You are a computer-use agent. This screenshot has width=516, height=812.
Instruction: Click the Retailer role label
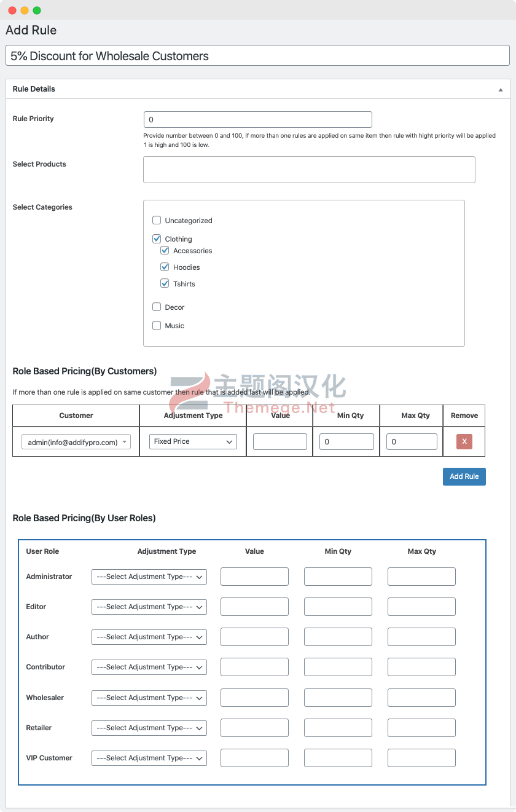point(39,728)
